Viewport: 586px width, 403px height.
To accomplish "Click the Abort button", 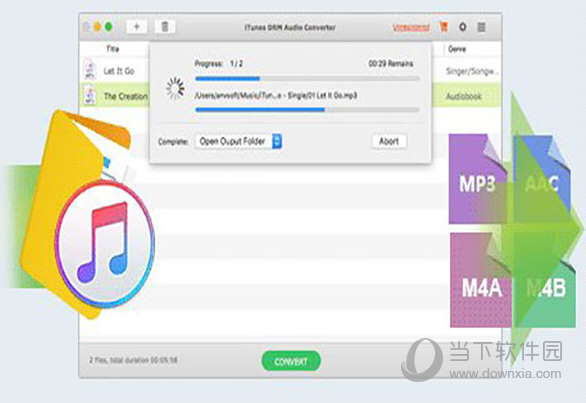I will tap(389, 141).
